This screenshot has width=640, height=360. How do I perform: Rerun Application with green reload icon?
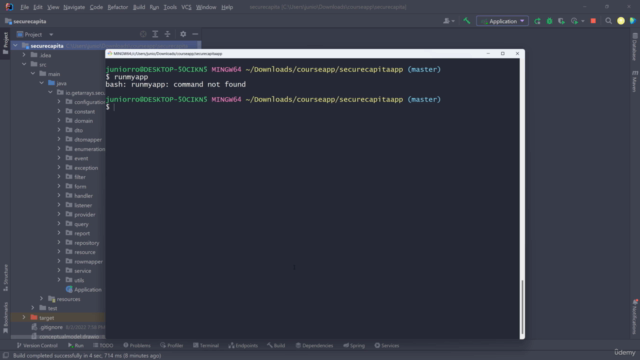pos(537,21)
